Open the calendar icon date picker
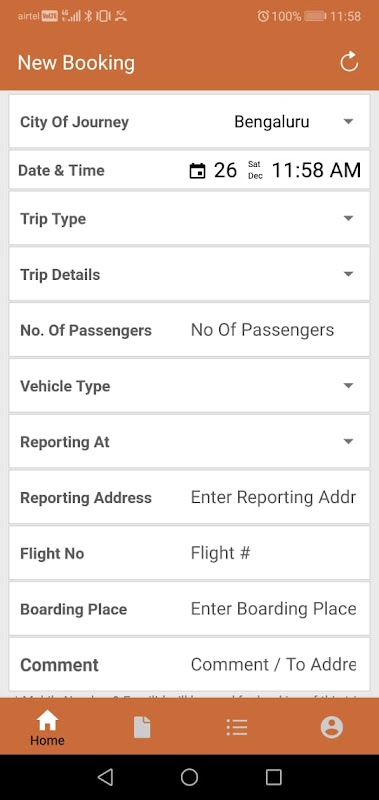 click(197, 170)
